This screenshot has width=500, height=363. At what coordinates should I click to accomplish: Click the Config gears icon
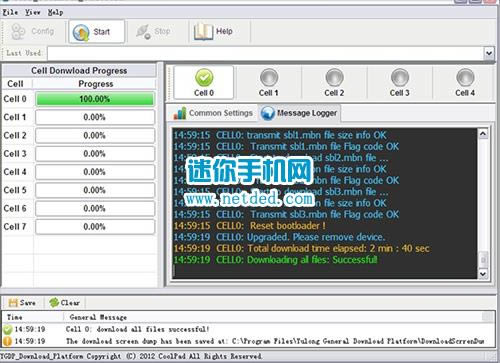(x=18, y=32)
